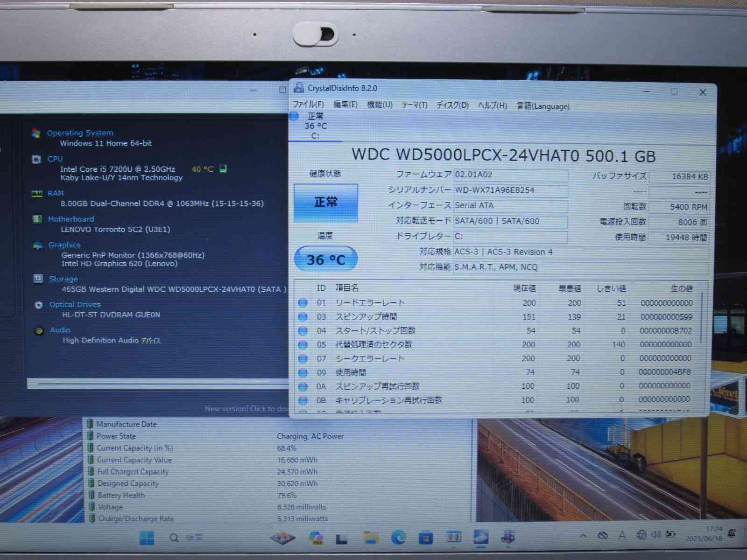Open Microsoft Edge from the taskbar
747x560 pixels.
tap(398, 538)
